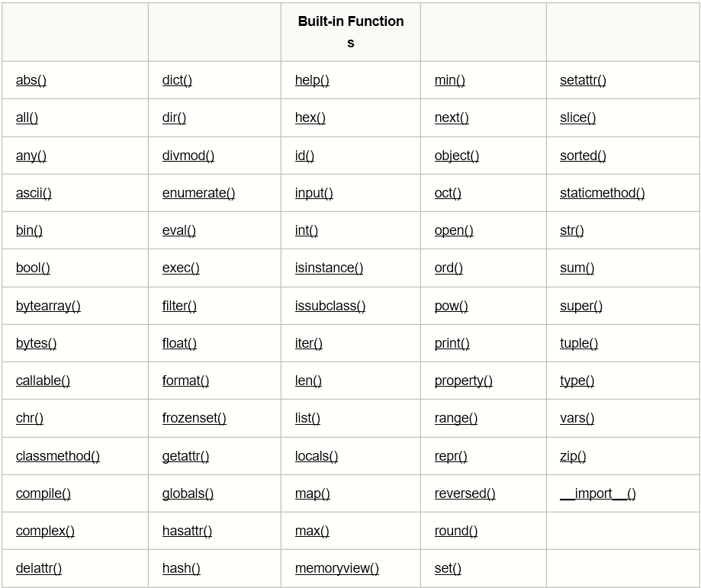Viewport: 701px width, 588px height.
Task: Select the issubclass() link
Action: (x=330, y=306)
